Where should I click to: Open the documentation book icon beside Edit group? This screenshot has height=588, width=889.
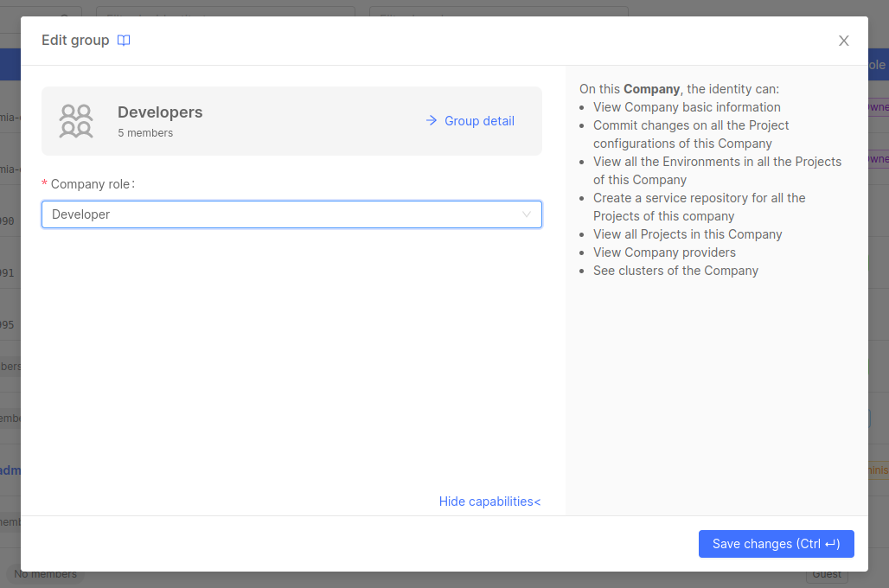pos(124,41)
